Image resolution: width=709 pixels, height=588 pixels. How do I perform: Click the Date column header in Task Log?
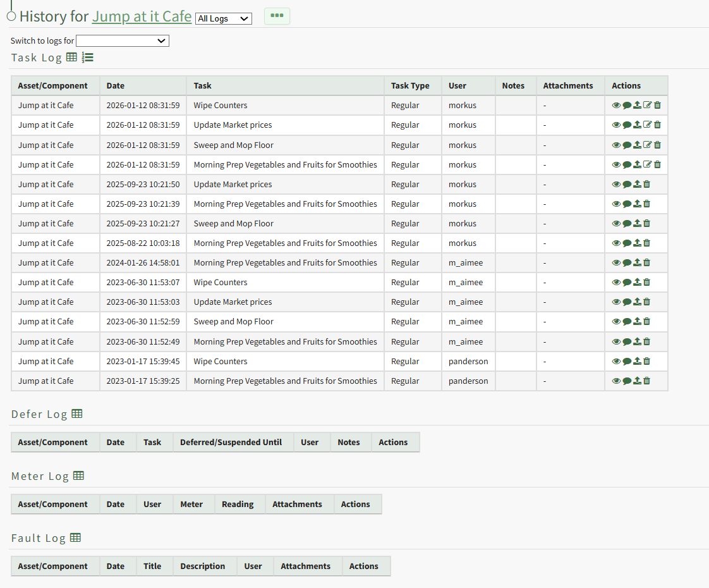(x=116, y=85)
